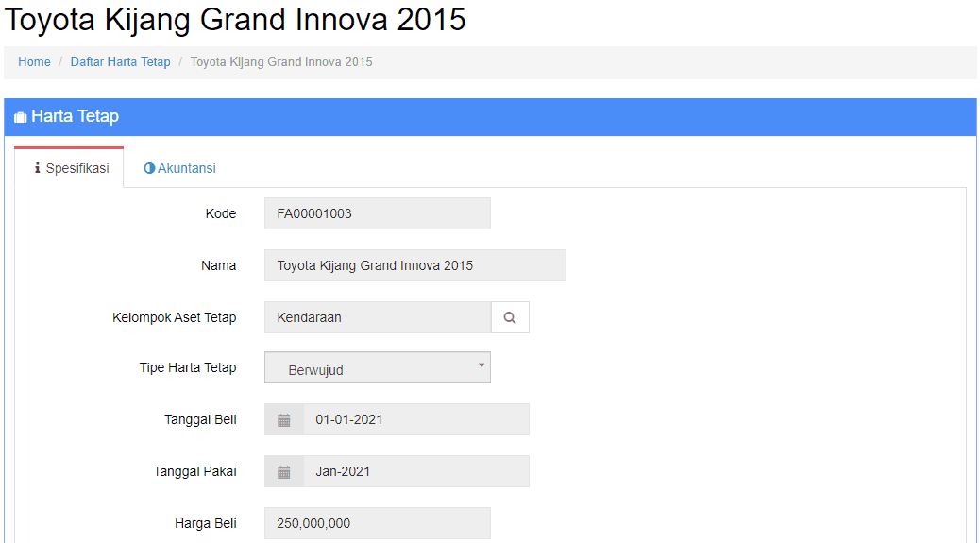Click the Tanggal Beli date field 01-01-2021
This screenshot has height=543, width=980.
point(416,420)
